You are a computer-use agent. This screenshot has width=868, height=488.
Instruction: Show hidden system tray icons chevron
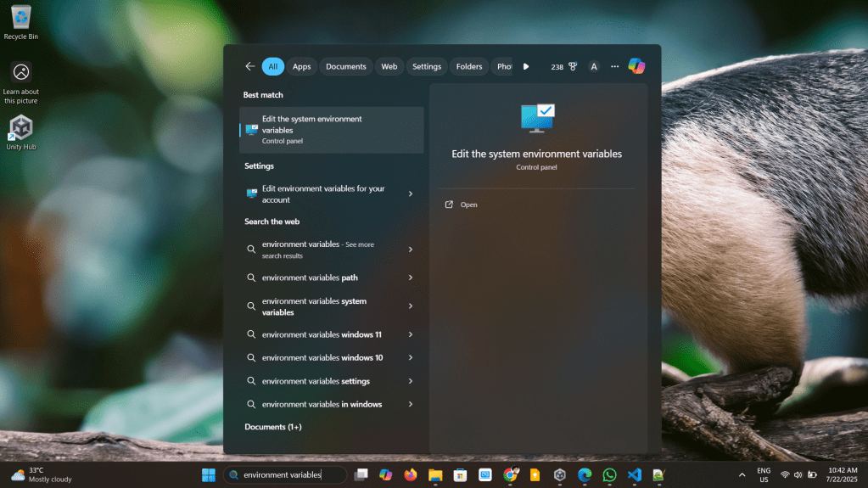[742, 475]
